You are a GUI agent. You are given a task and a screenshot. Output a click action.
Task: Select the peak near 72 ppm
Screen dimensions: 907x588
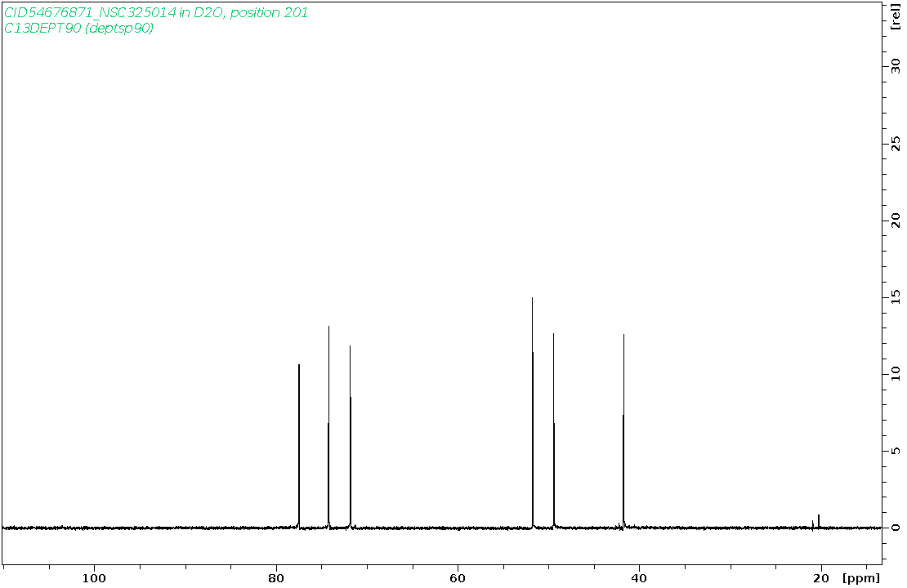point(350,437)
